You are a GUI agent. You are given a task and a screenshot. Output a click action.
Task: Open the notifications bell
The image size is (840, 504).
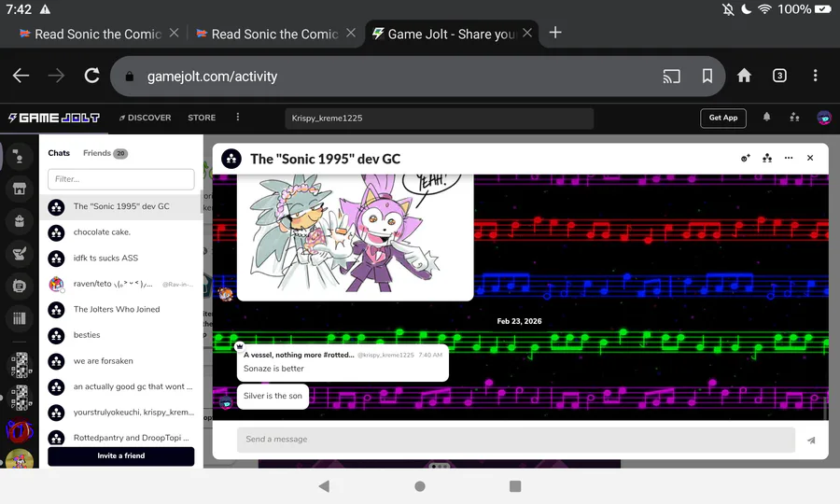click(766, 118)
